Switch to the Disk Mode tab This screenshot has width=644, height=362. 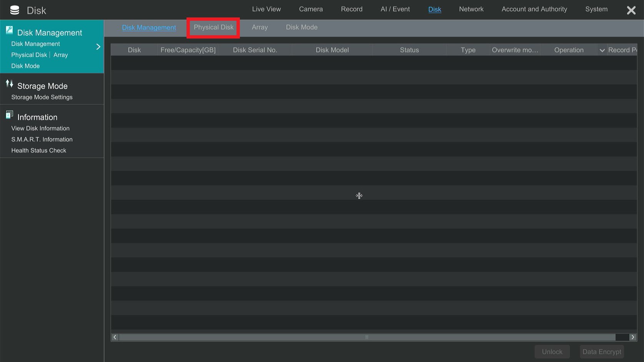click(x=301, y=27)
